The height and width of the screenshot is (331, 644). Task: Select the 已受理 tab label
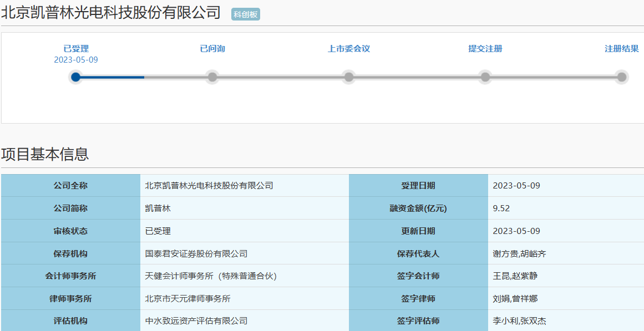[75, 48]
